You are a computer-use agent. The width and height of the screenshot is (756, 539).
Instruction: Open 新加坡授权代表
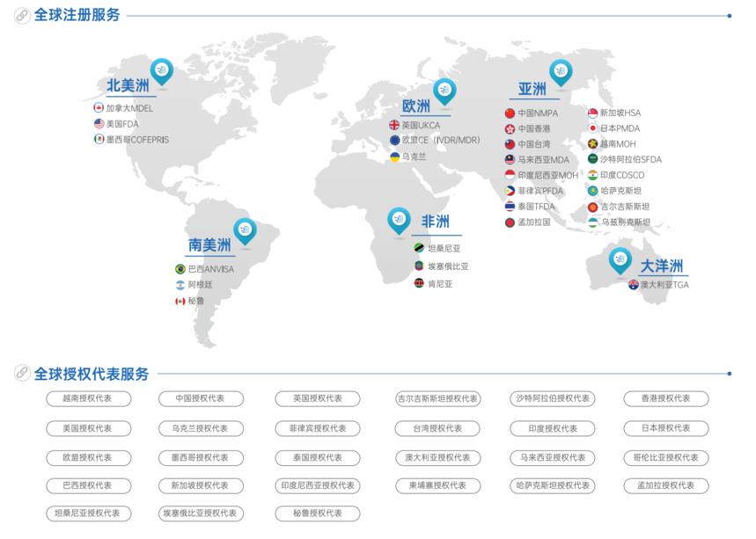click(x=201, y=486)
